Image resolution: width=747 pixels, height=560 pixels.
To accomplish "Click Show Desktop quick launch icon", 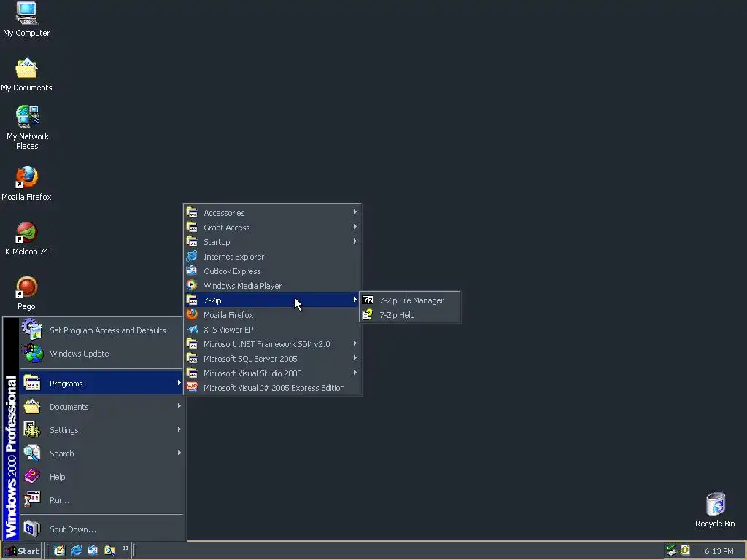I will click(x=59, y=551).
